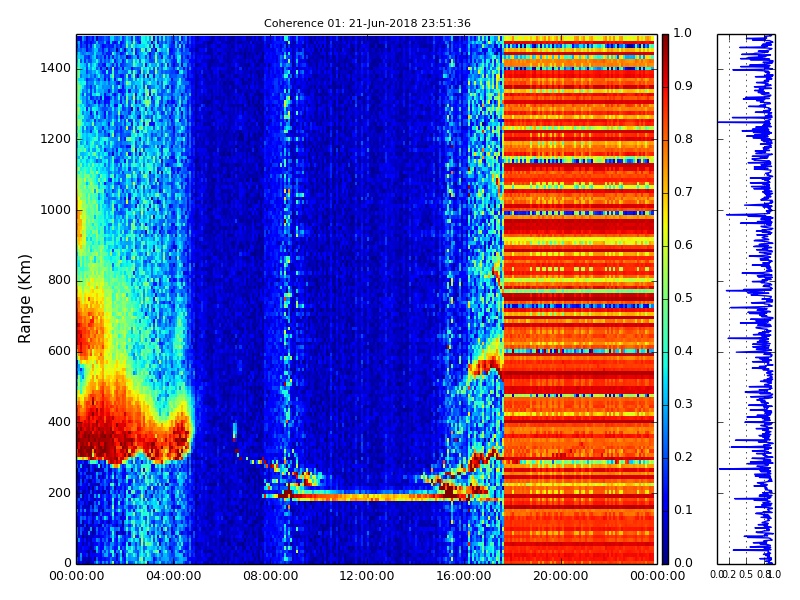Click the 1400 range tick label
This screenshot has height=600, width=800.
(x=56, y=68)
